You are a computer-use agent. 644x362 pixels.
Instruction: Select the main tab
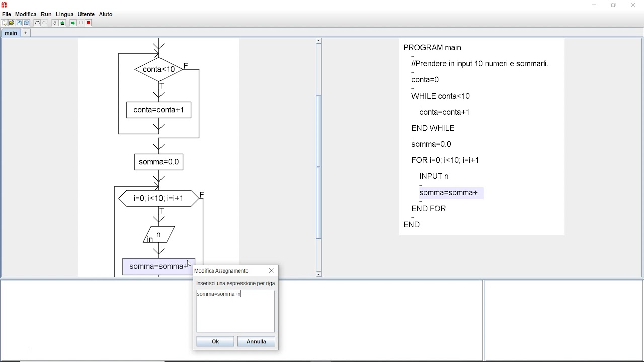coord(11,33)
